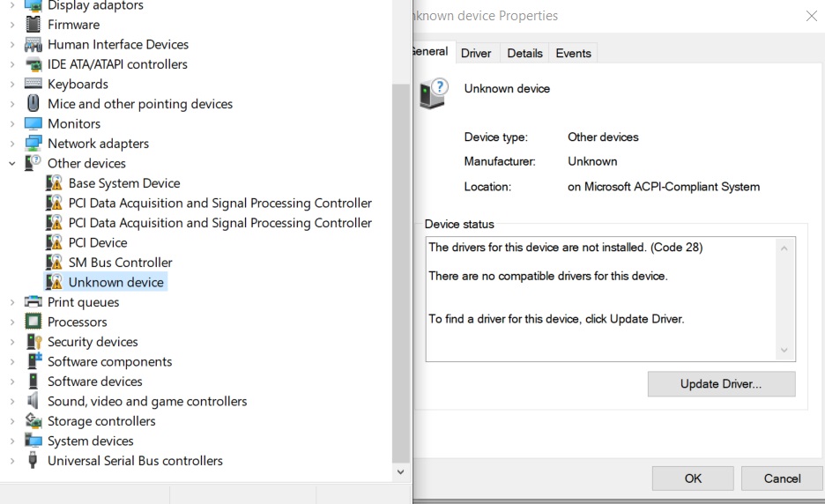
Task: Switch to the Driver tab
Action: (476, 53)
